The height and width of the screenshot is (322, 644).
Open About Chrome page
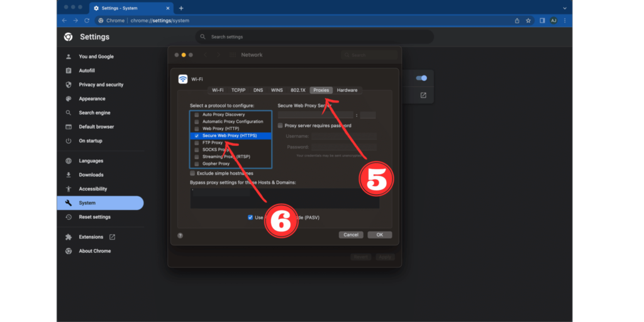click(x=94, y=251)
